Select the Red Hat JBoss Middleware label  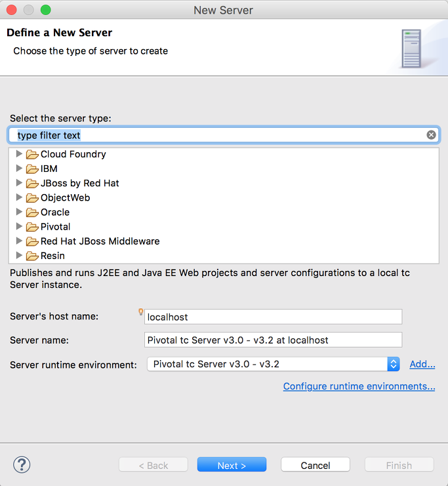pos(100,241)
